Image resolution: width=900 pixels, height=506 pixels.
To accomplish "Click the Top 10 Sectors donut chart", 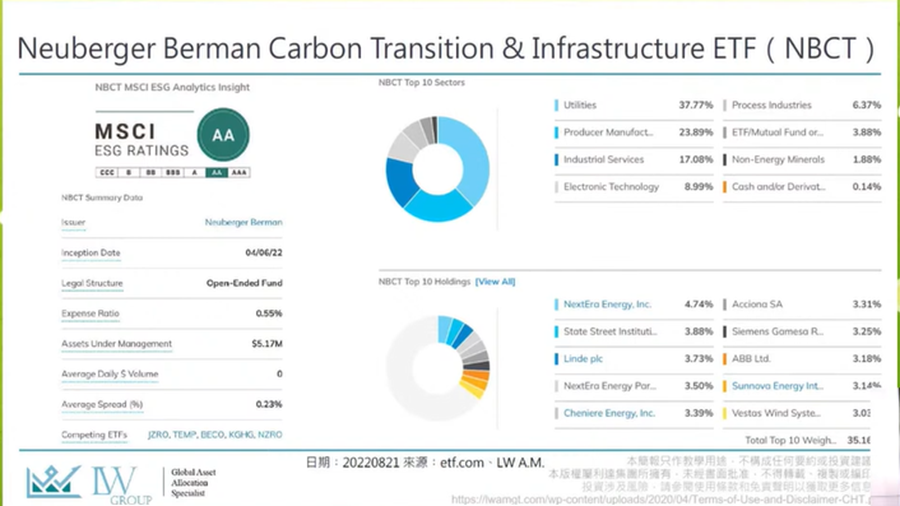I will coord(436,169).
